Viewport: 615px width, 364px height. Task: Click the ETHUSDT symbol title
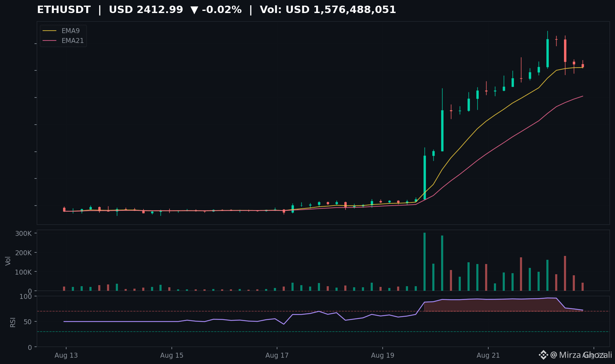coord(64,10)
